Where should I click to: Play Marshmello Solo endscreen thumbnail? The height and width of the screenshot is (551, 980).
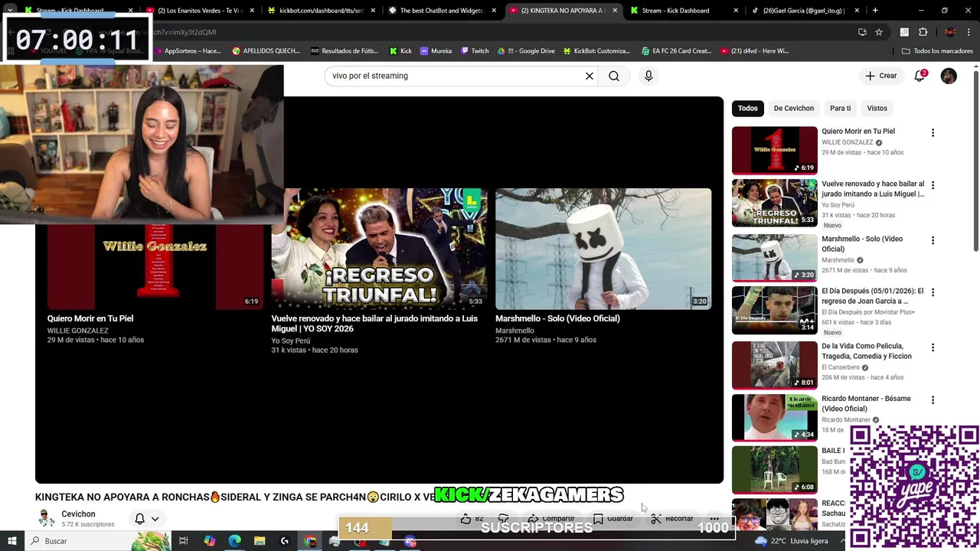(603, 249)
